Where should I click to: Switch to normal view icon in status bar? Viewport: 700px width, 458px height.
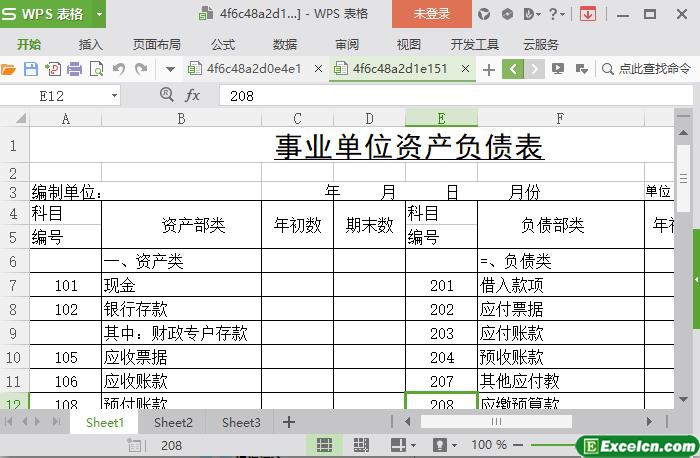(324, 445)
